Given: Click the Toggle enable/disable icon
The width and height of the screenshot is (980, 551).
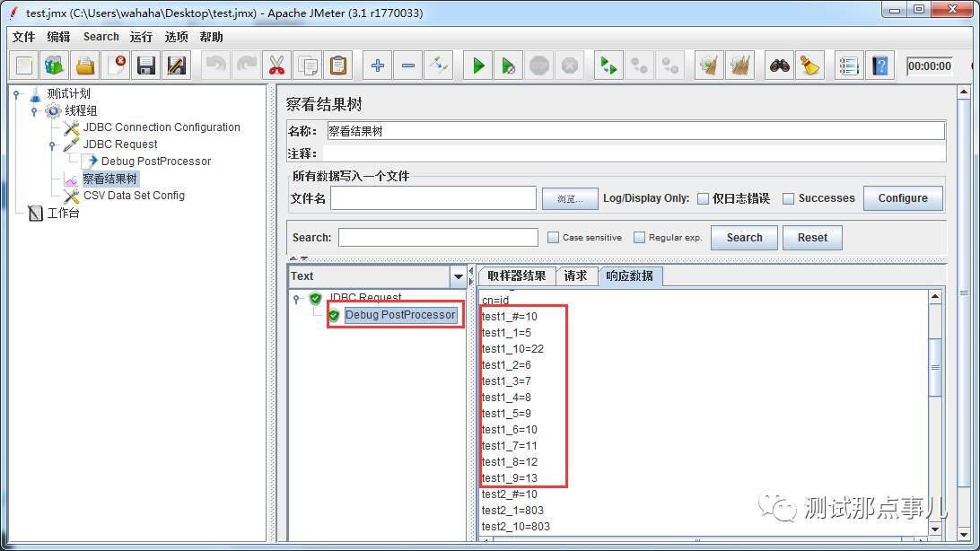Looking at the screenshot, I should pos(439,66).
